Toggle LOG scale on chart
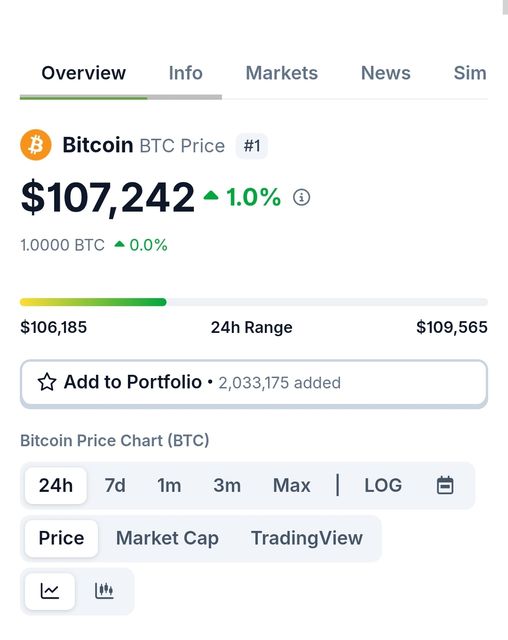This screenshot has width=508, height=640. (383, 485)
